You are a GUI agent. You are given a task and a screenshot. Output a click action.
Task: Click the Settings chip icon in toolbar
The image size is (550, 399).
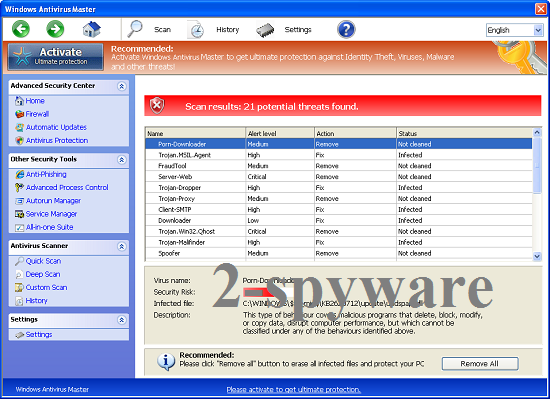click(265, 30)
